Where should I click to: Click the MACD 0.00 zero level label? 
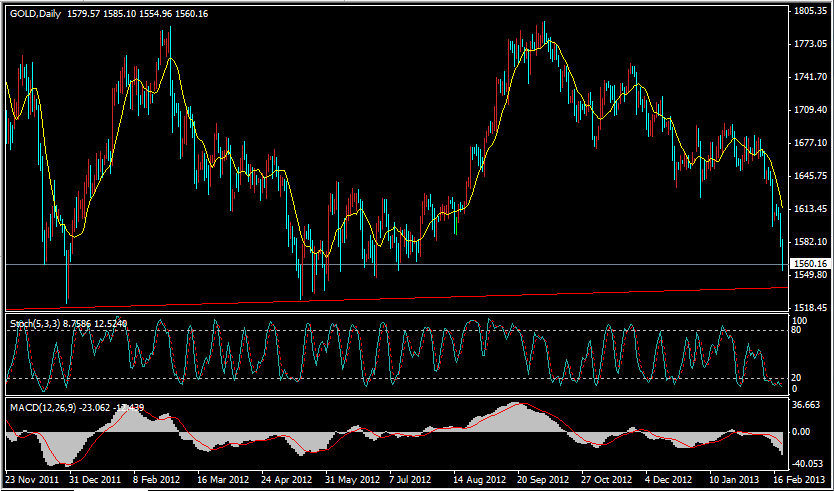pos(801,432)
